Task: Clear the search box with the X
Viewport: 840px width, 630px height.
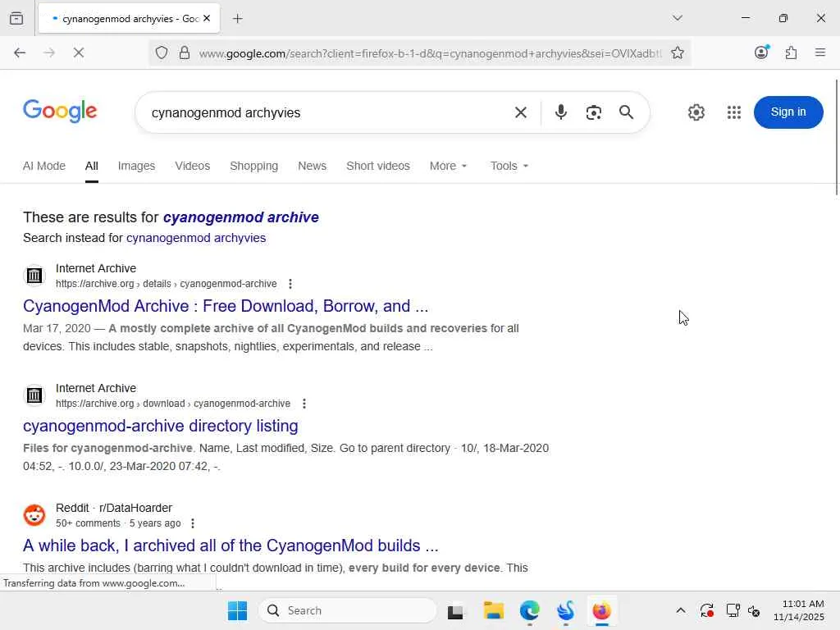Action: click(x=521, y=112)
